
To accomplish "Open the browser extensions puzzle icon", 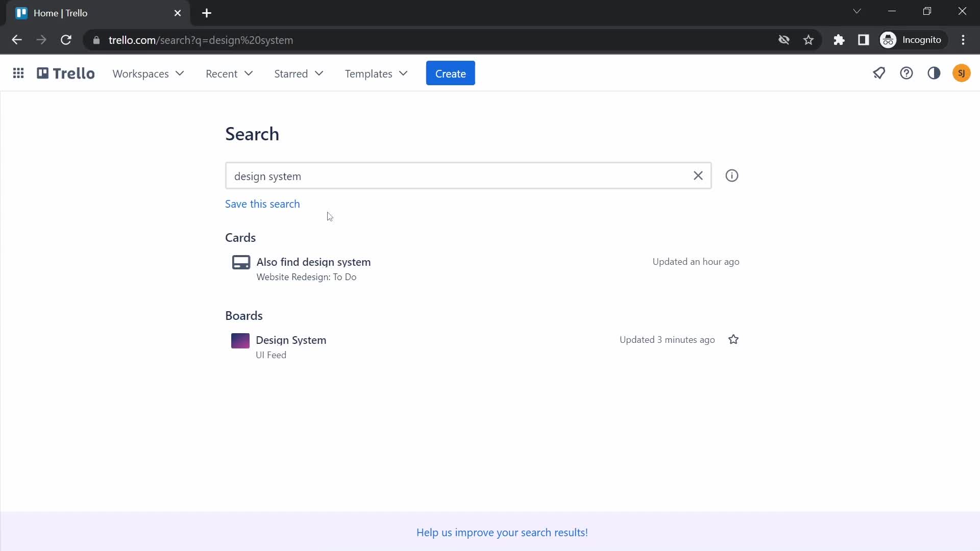I will (x=839, y=40).
